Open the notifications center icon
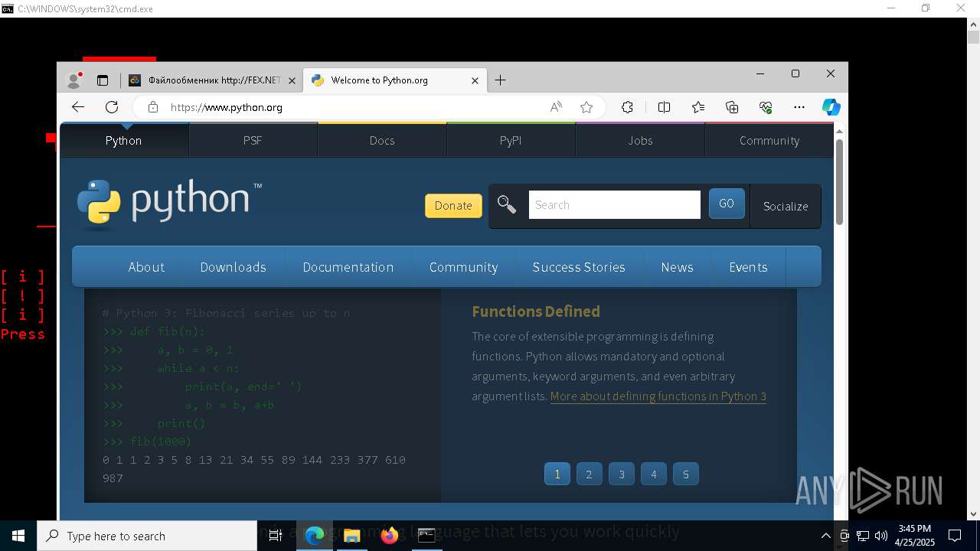Screen dimensions: 980x551 (955, 536)
